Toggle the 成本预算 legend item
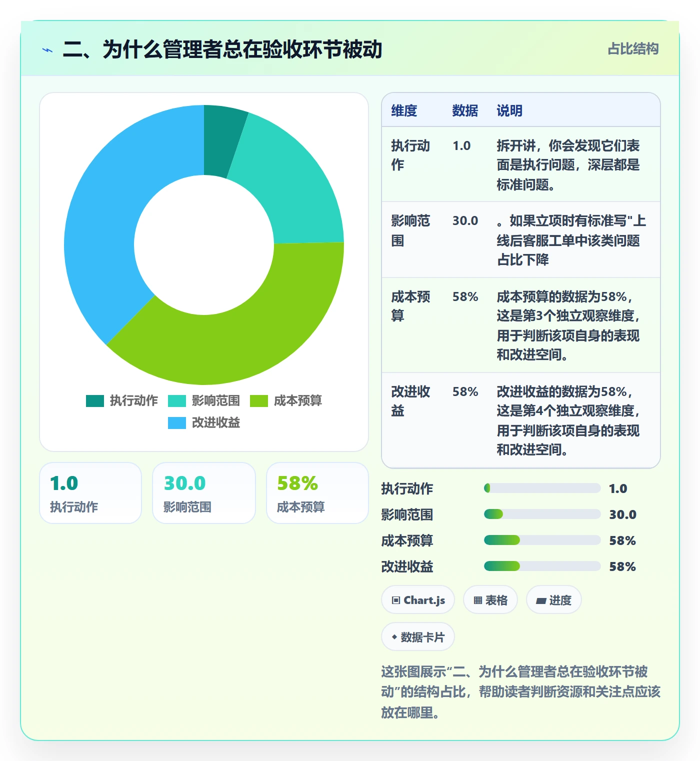The height and width of the screenshot is (761, 700). 285,401
